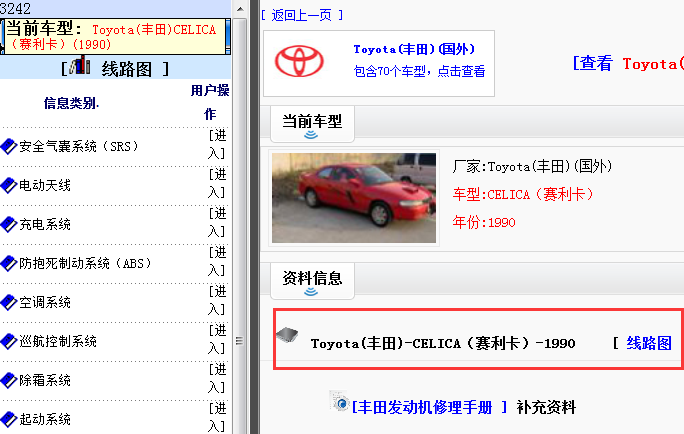This screenshot has width=684, height=434.
Task: Open the [进入] link for 巡航控制系统
Action: [x=217, y=339]
